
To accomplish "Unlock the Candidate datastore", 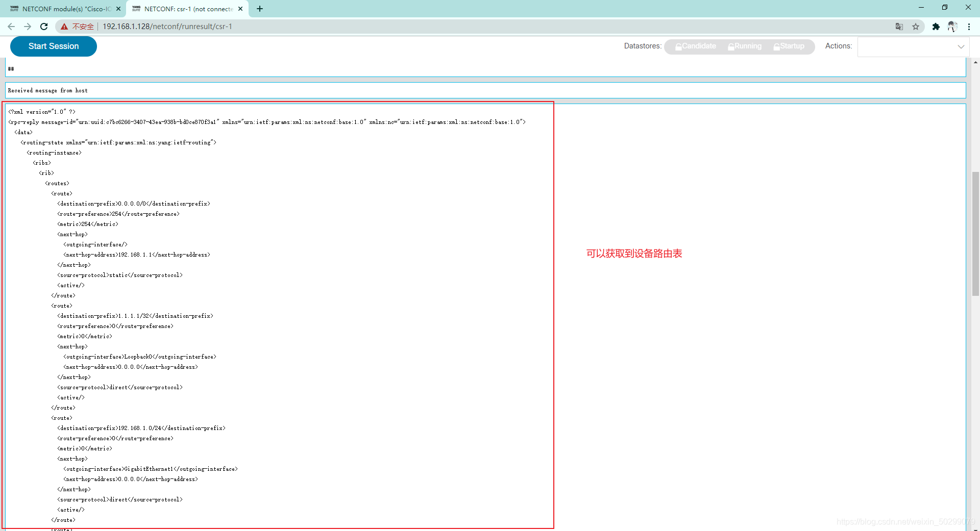I will 696,46.
